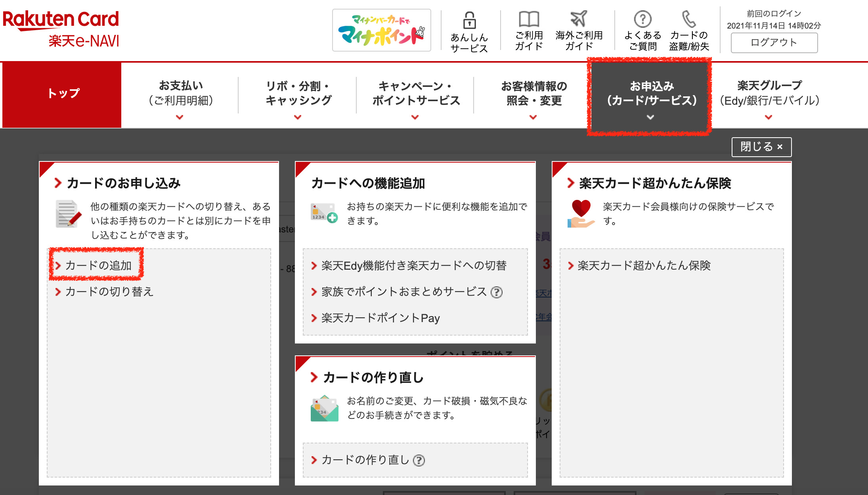
Task: Click the カードへの機能追加 heading text
Action: pos(368,183)
